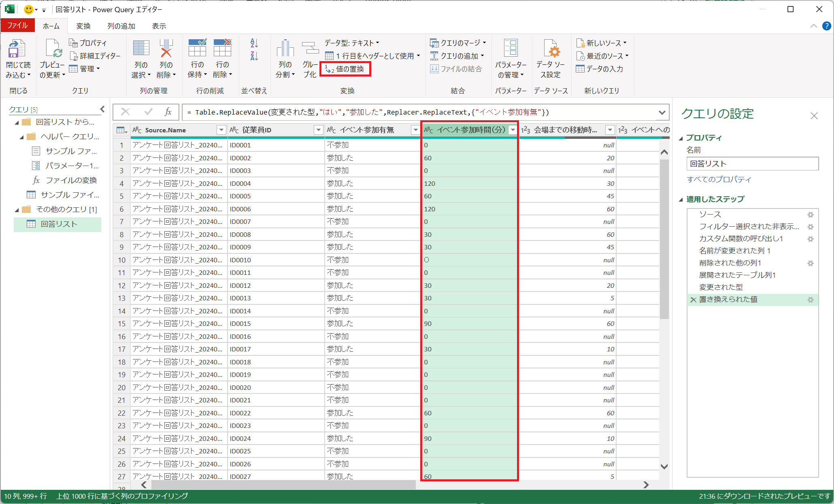This screenshot has width=834, height=504.
Task: Collapse the その他のクエリ [1] folder
Action: (17, 210)
